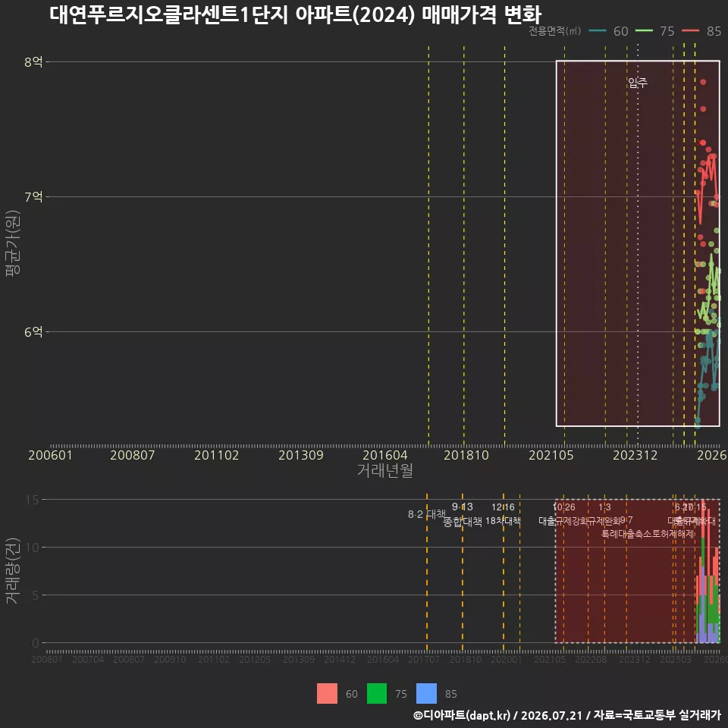
Task: Click the 1·3 policy marker label
Action: point(604,507)
